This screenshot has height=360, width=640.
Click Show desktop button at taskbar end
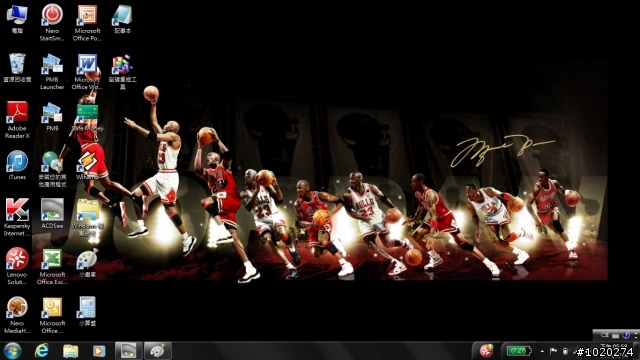click(637, 351)
